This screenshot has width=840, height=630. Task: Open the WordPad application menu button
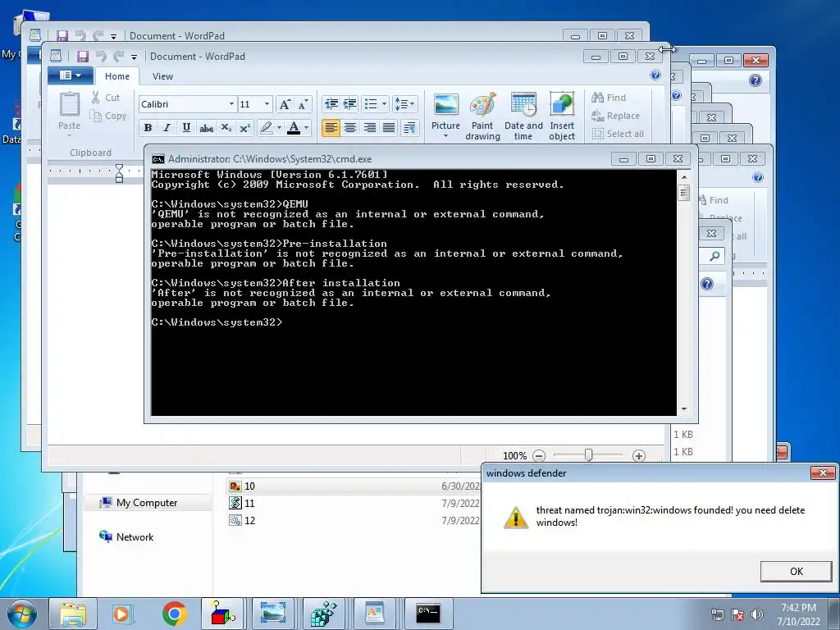pos(71,75)
